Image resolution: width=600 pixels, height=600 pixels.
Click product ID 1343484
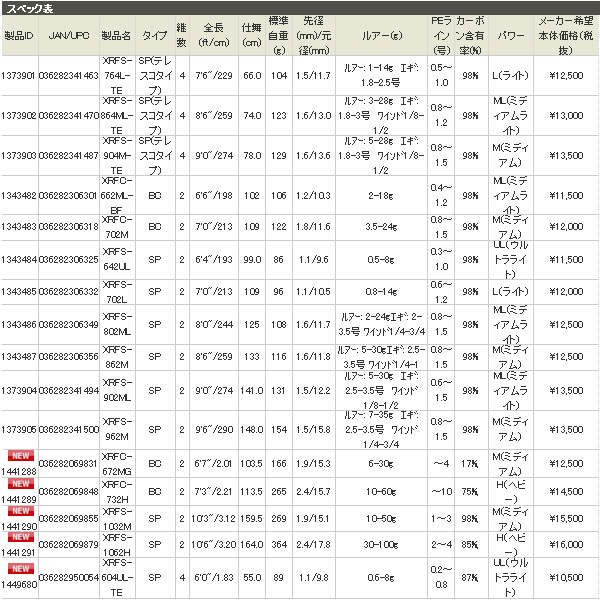[19, 260]
